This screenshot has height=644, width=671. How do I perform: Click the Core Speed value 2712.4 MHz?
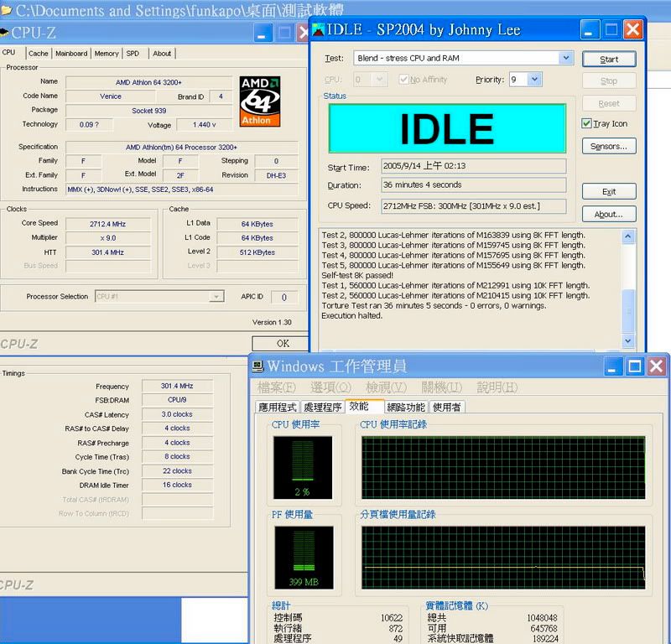pos(108,224)
